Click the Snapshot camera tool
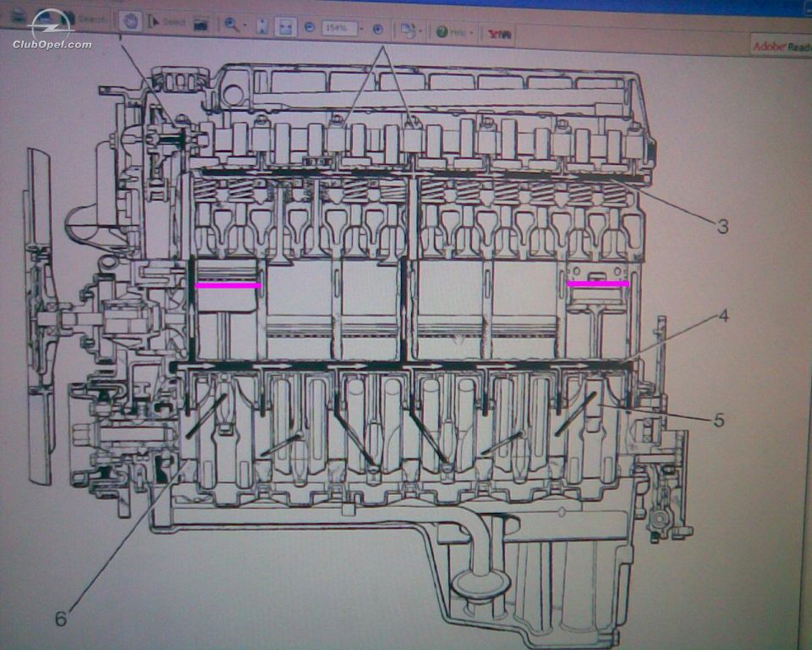 [200, 24]
